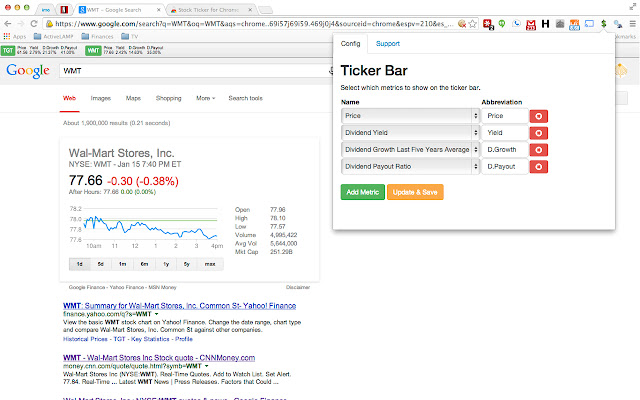Image resolution: width=640 pixels, height=400 pixels.
Task: Expand the More search options menu
Action: click(x=205, y=98)
